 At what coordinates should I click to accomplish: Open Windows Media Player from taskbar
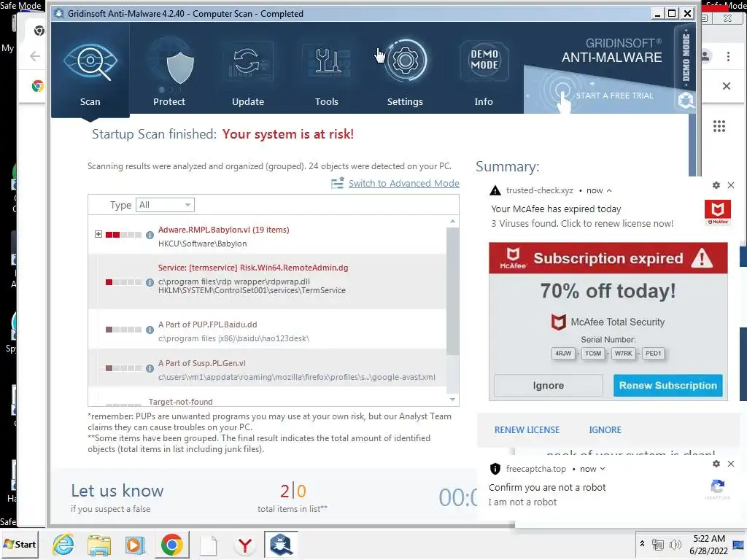(x=135, y=544)
